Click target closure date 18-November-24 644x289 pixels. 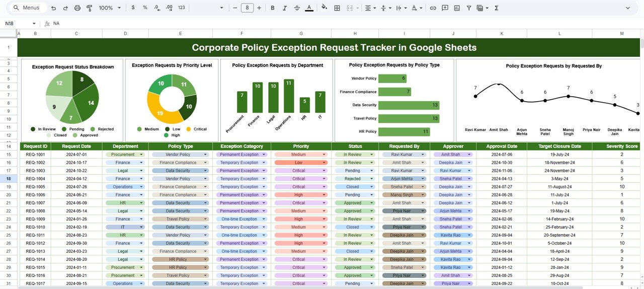pos(559,163)
